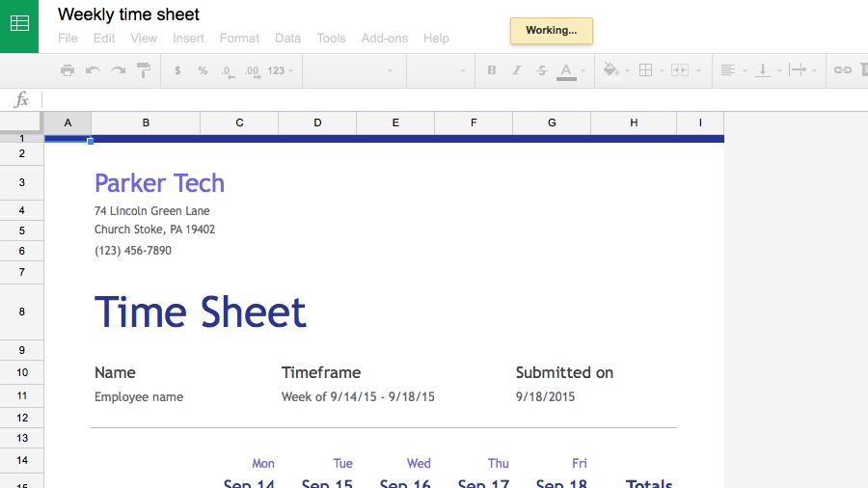Open the fill color bucket
This screenshot has height=488, width=868.
(610, 69)
